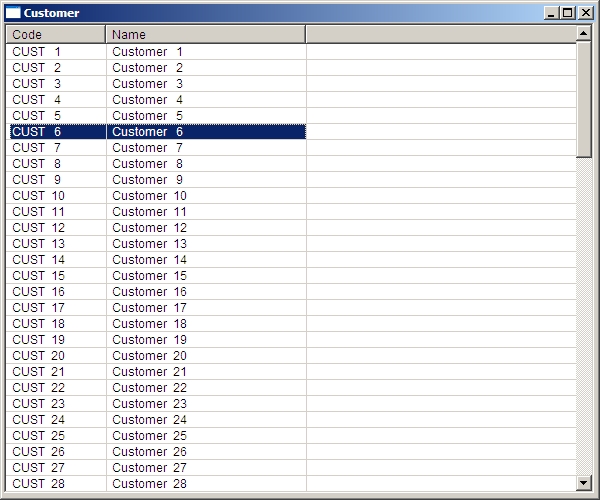Sort by the Name column header

pos(206,34)
